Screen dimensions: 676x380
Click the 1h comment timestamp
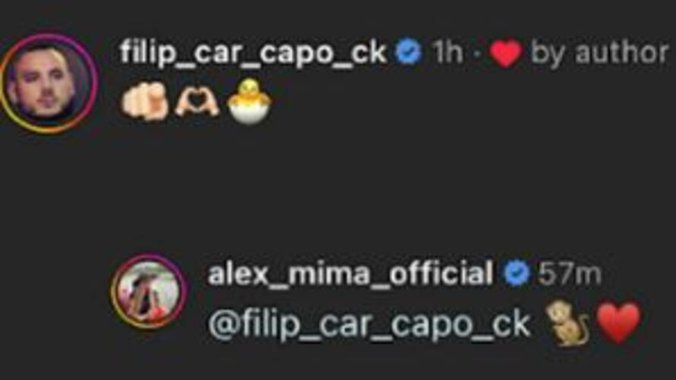(448, 53)
